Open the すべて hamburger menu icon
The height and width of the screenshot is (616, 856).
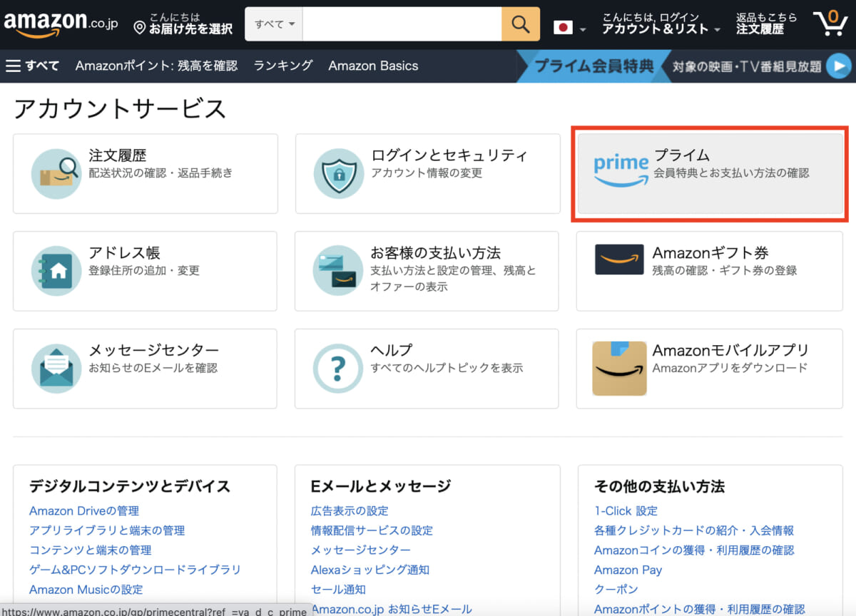pyautogui.click(x=13, y=66)
